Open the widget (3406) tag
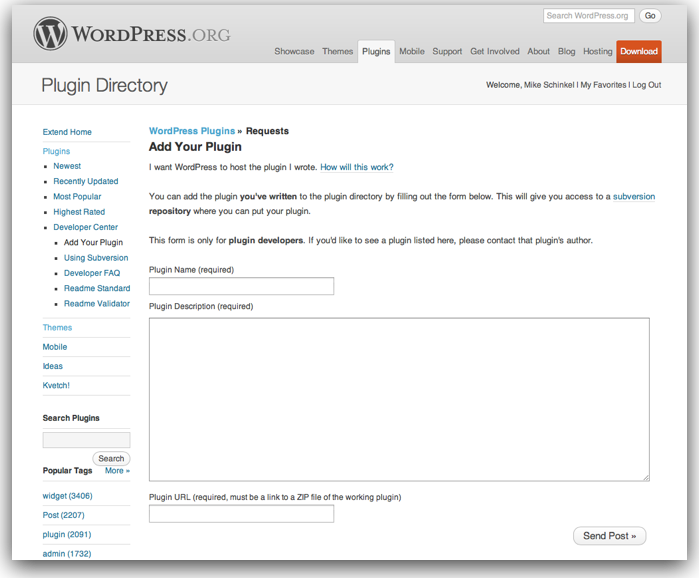The width and height of the screenshot is (699, 578). (67, 496)
